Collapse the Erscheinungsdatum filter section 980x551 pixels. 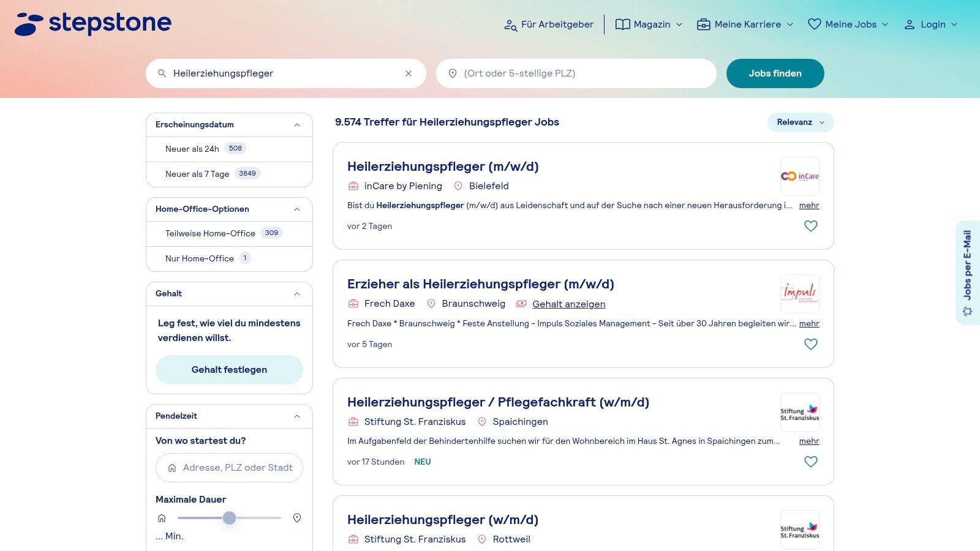pyautogui.click(x=297, y=125)
